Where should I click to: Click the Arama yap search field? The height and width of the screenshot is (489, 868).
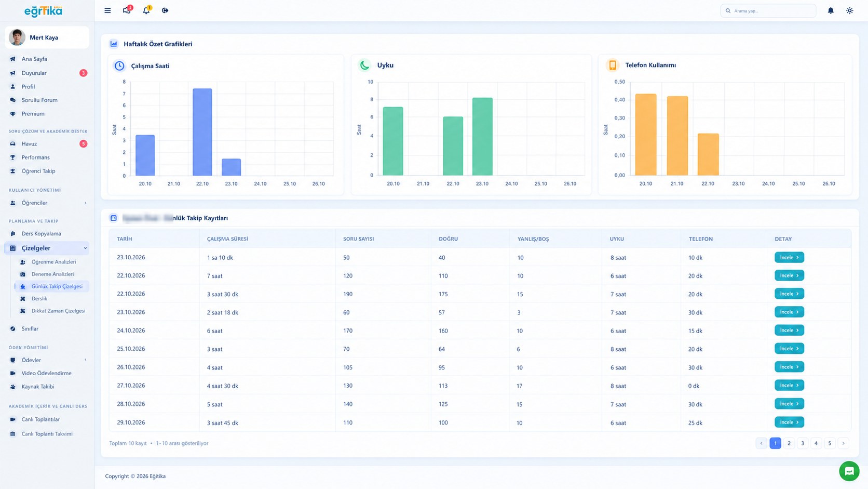click(768, 10)
